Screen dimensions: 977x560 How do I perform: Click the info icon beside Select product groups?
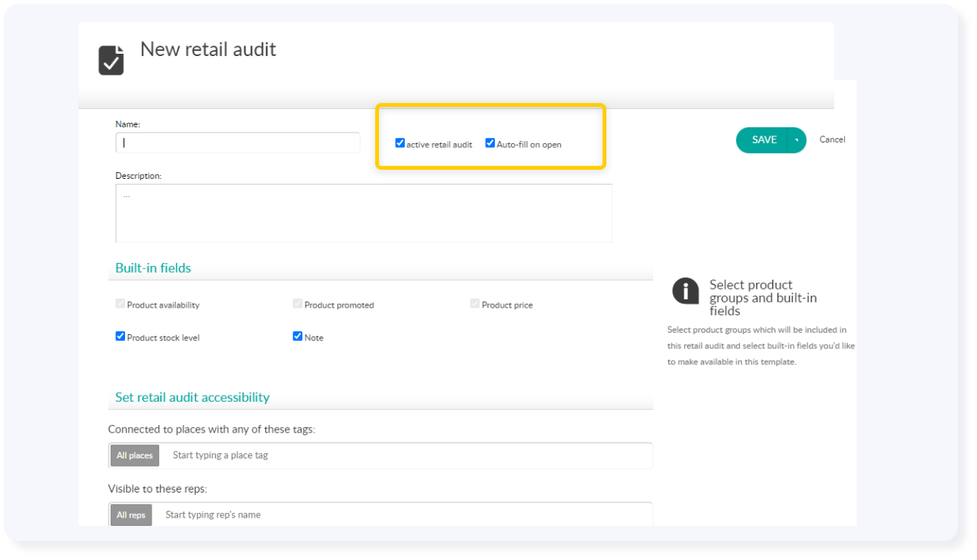point(685,291)
